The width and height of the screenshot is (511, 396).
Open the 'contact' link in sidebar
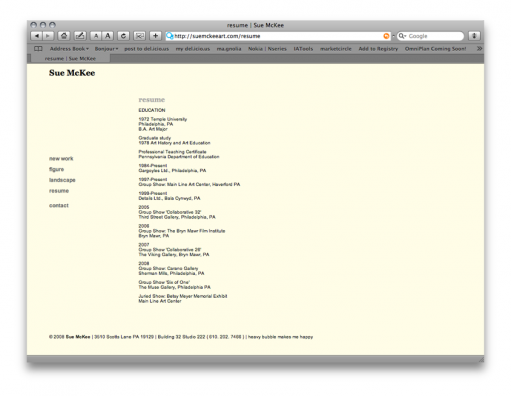pos(59,205)
